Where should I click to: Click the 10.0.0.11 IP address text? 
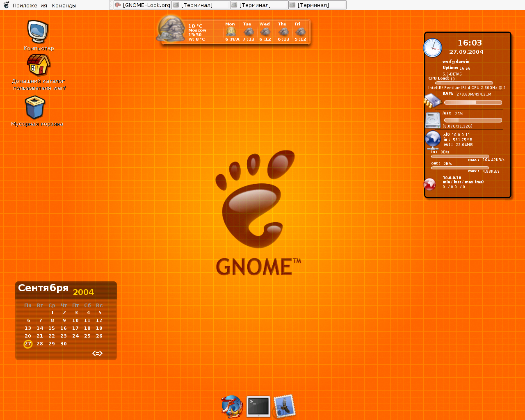tap(461, 135)
